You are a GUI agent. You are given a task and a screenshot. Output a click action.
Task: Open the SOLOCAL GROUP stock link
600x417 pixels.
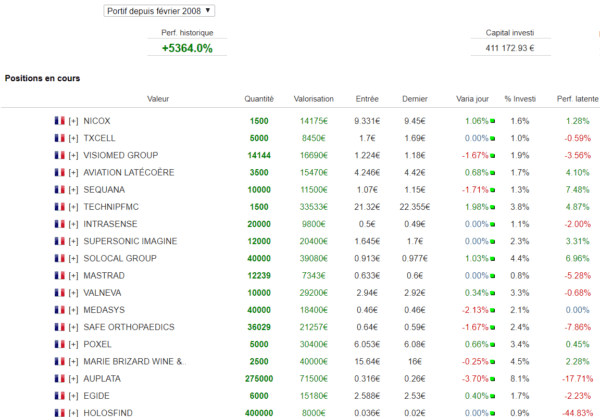[120, 259]
